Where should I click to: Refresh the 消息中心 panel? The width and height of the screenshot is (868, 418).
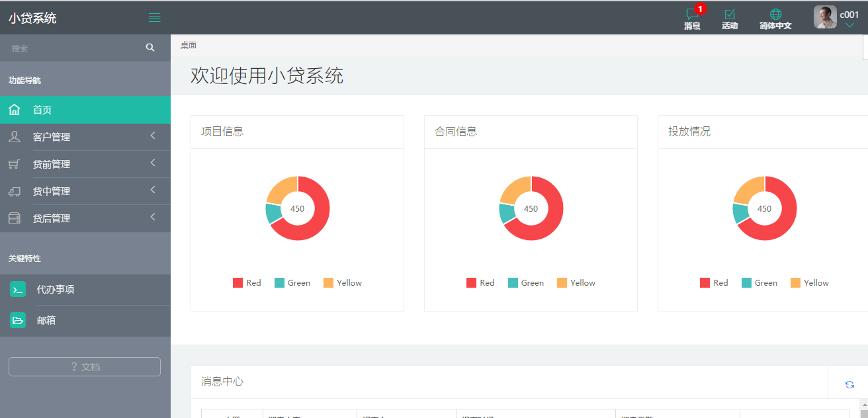[x=849, y=384]
